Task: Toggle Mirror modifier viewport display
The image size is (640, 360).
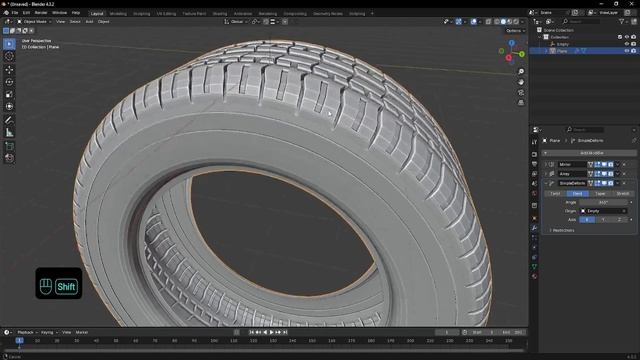Action: [x=604, y=164]
